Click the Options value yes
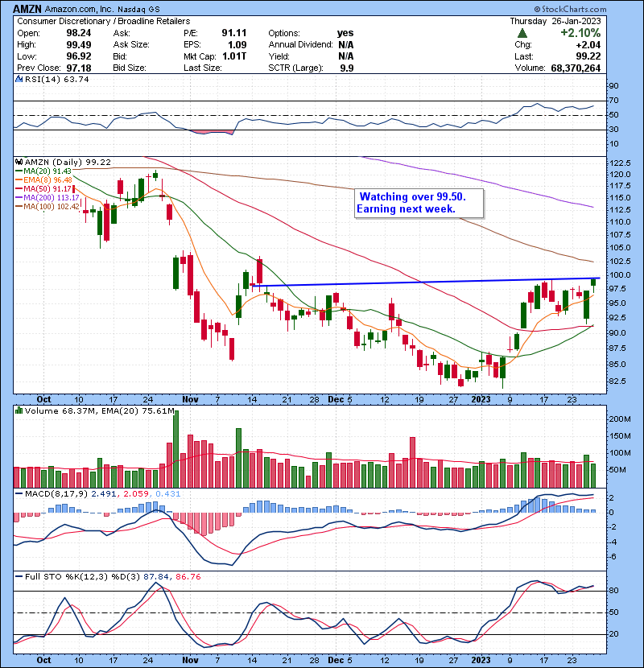Screen dimensions: 644x668 [x=345, y=33]
